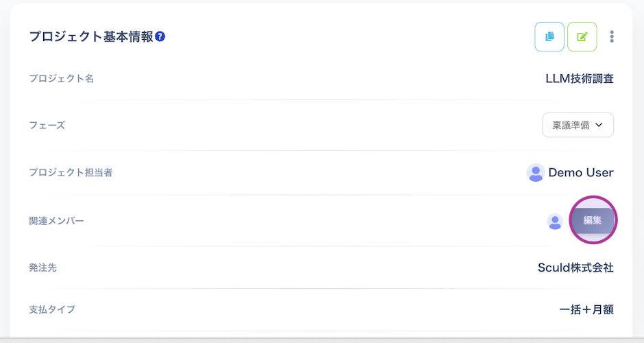Click the 発注先 field label
Image resolution: width=644 pixels, height=343 pixels.
(x=42, y=268)
